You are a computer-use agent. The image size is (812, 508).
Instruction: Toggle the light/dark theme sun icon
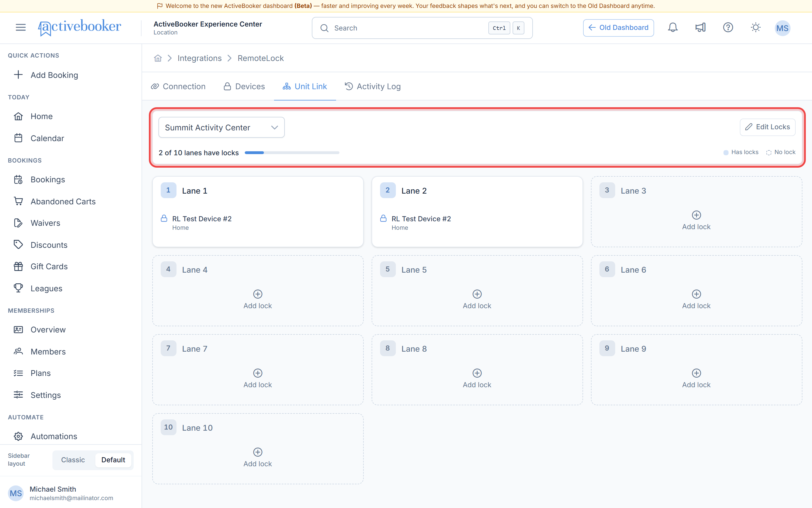coord(755,28)
